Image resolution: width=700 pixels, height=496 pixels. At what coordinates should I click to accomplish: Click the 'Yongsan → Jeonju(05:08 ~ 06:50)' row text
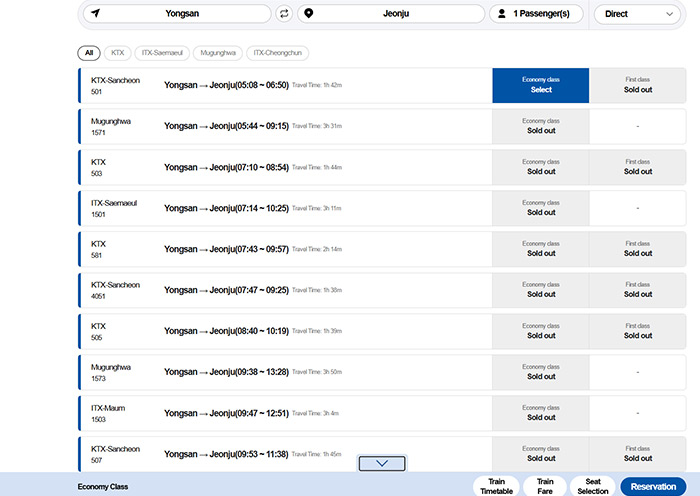[x=226, y=85]
